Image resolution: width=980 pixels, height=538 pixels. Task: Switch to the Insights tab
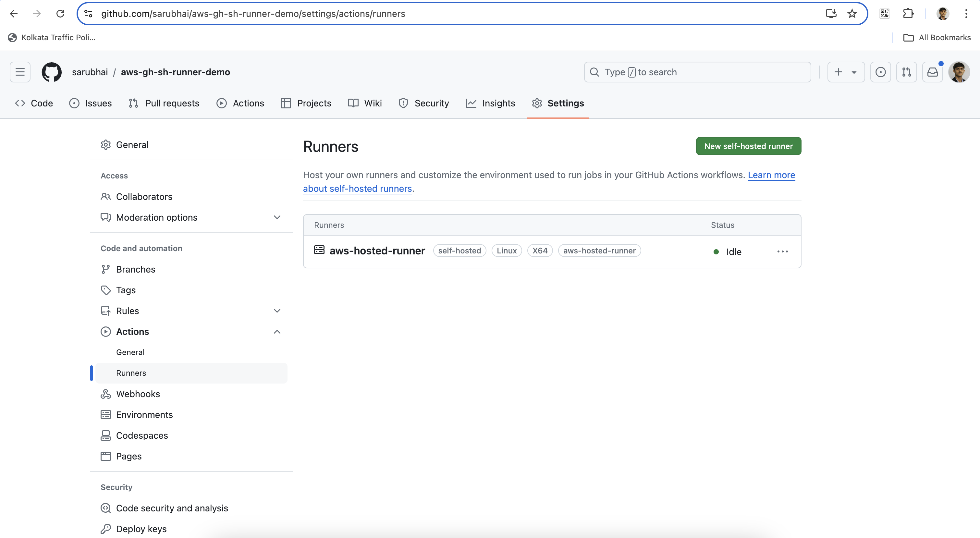click(x=490, y=103)
